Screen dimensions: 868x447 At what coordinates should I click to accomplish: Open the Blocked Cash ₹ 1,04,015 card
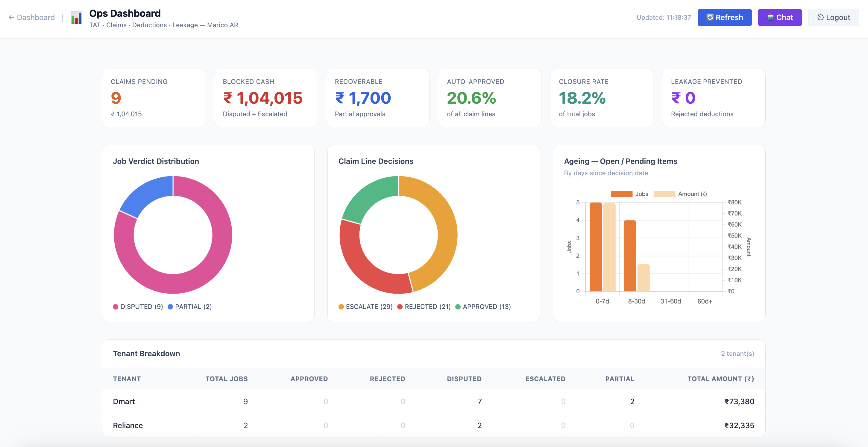click(x=265, y=98)
